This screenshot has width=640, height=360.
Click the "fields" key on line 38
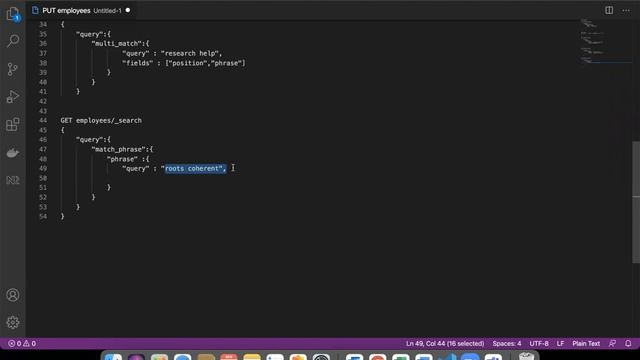[x=137, y=63]
